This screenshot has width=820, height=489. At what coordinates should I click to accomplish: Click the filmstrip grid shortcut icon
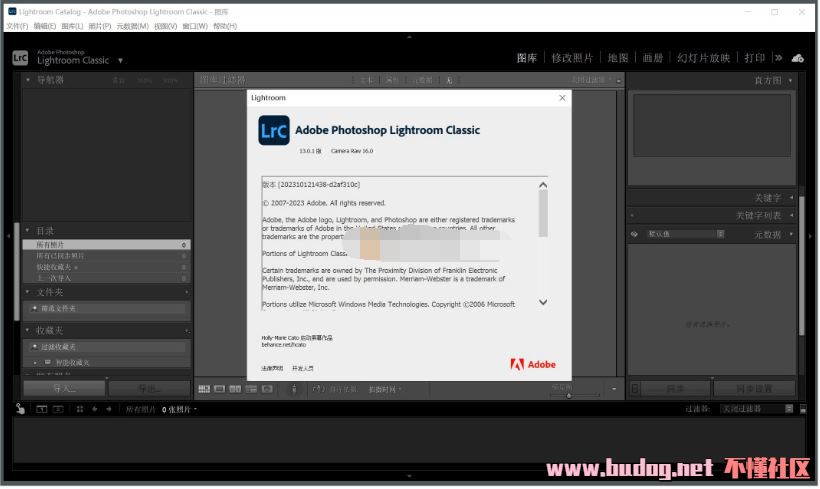80,410
